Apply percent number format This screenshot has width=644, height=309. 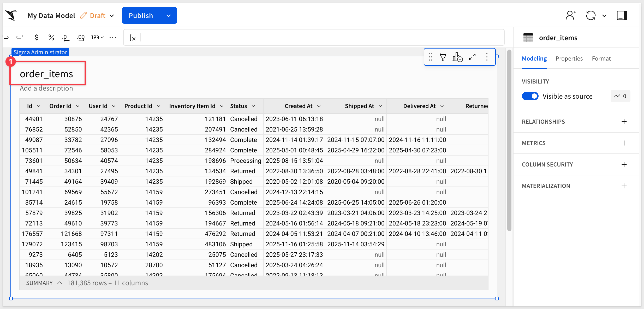[x=51, y=37]
